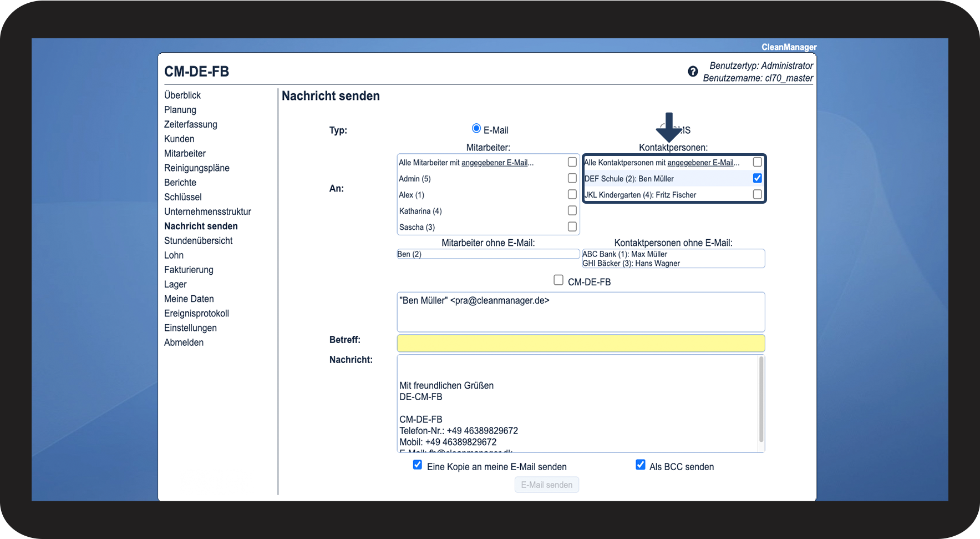
Task: Click the recipient address text box
Action: 581,312
